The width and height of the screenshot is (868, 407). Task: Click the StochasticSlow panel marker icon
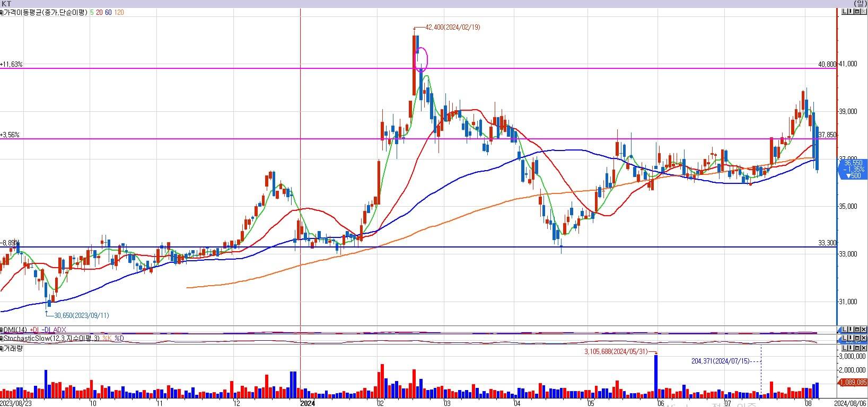point(2,338)
